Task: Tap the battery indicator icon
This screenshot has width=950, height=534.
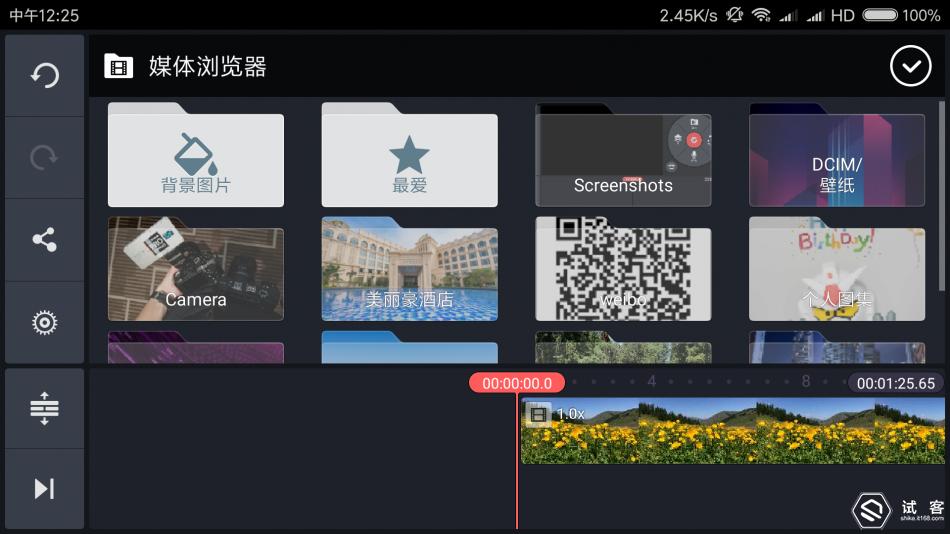Action: click(x=880, y=15)
